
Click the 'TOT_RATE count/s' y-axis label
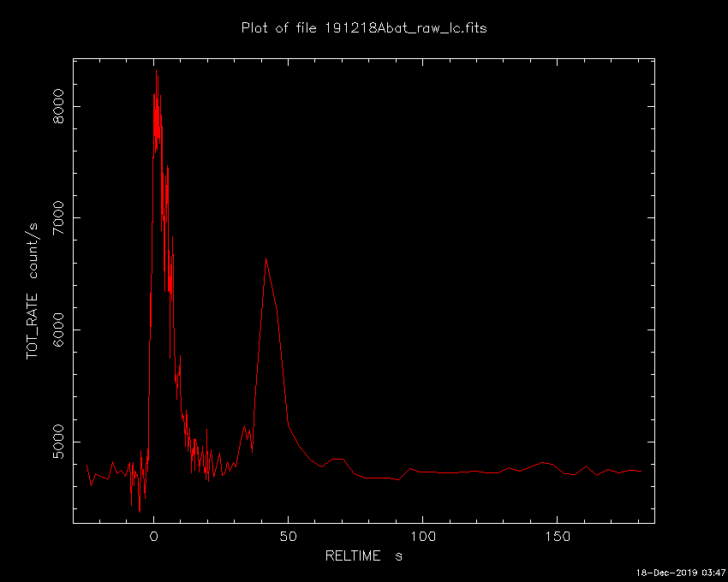point(32,291)
